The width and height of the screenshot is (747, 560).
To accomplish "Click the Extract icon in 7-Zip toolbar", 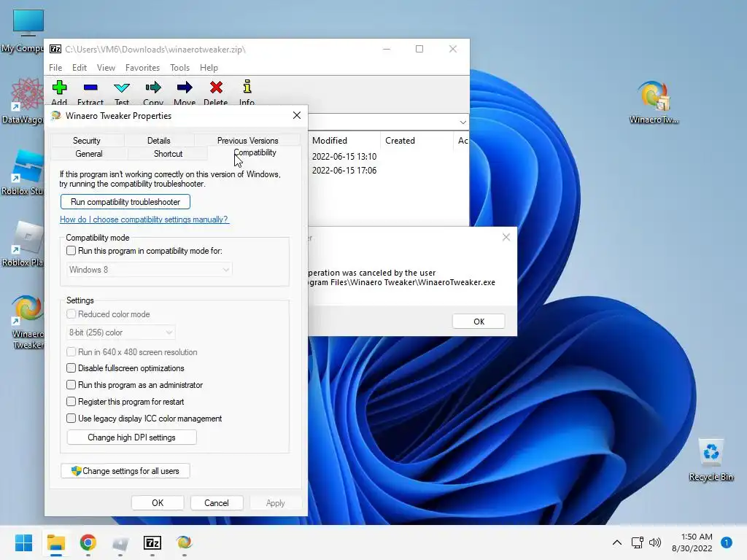I will (90, 87).
